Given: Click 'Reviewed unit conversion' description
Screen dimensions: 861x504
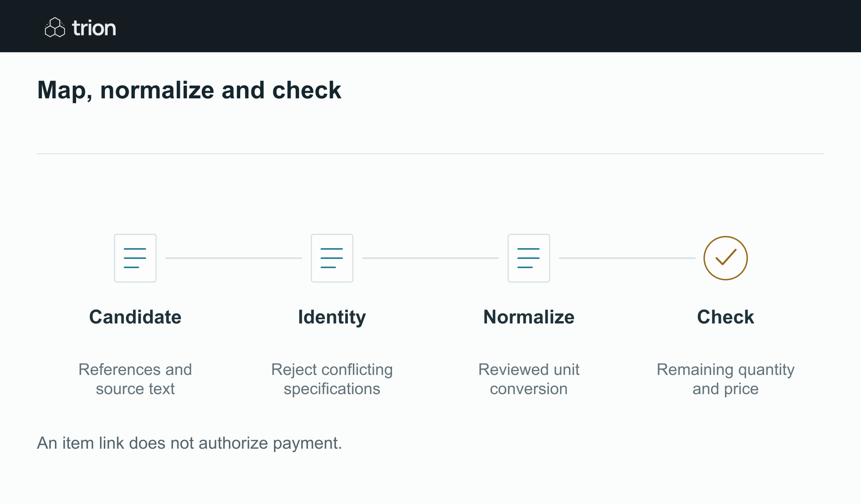Looking at the screenshot, I should (529, 379).
